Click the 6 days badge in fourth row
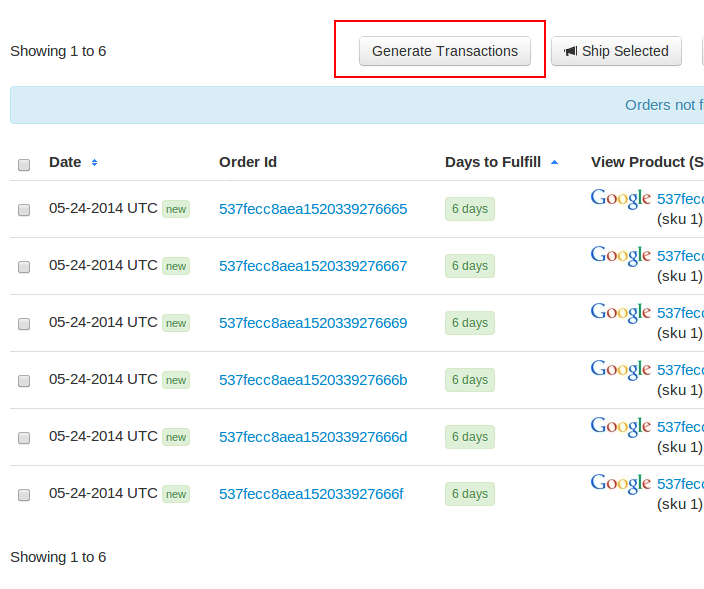 click(x=469, y=380)
